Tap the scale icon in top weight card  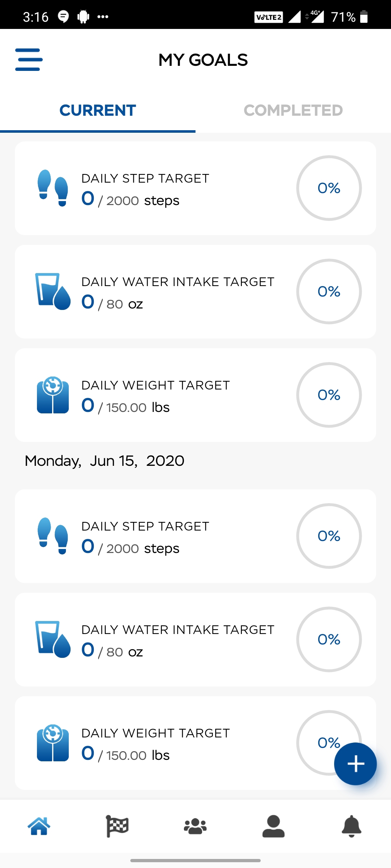[53, 395]
